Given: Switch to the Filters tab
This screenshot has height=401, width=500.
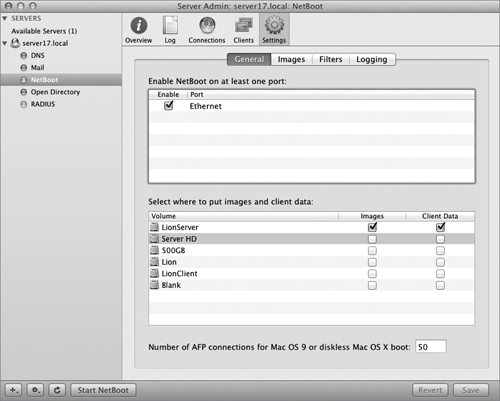Looking at the screenshot, I should [331, 59].
